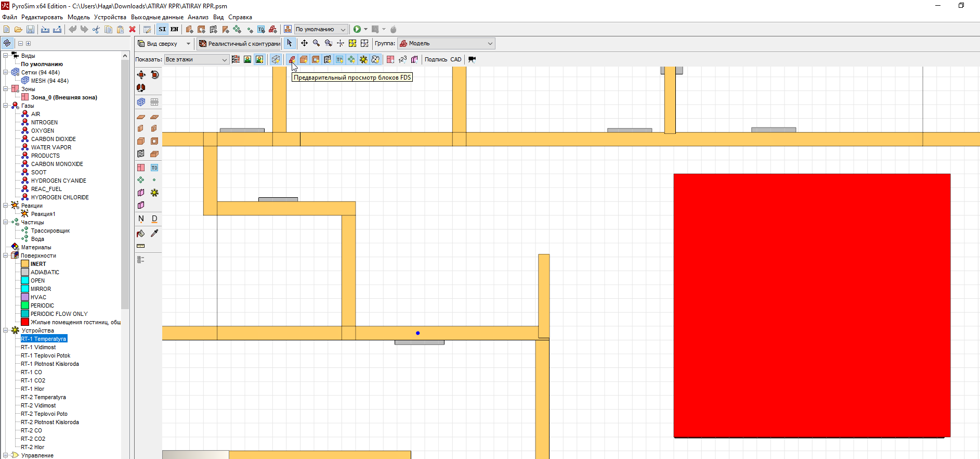Collapse the 'Поверхности' tree node

tap(6, 256)
